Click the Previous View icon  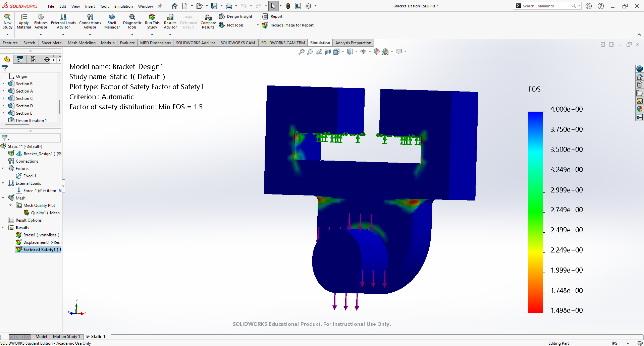pos(319,52)
